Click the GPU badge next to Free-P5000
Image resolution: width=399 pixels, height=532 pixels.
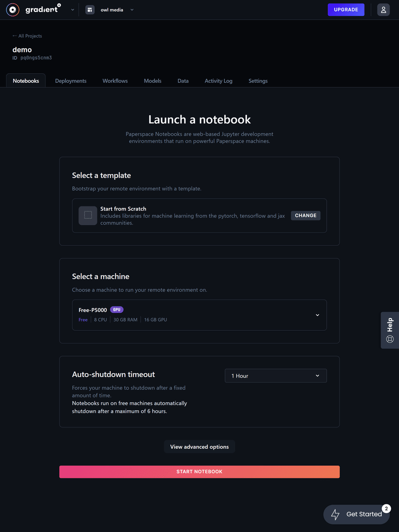(x=117, y=310)
